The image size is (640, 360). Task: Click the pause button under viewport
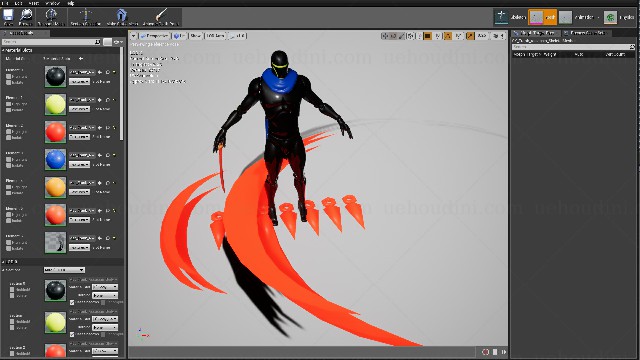tap(495, 352)
